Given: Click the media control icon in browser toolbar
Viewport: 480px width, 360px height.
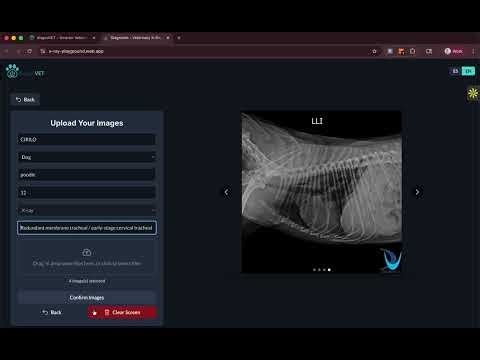Looking at the screenshot, I should pos(429,51).
